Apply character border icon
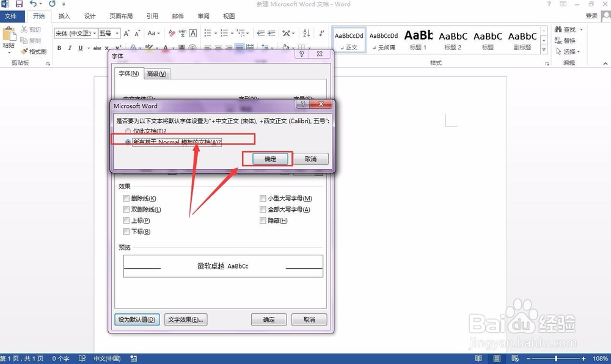 click(193, 34)
